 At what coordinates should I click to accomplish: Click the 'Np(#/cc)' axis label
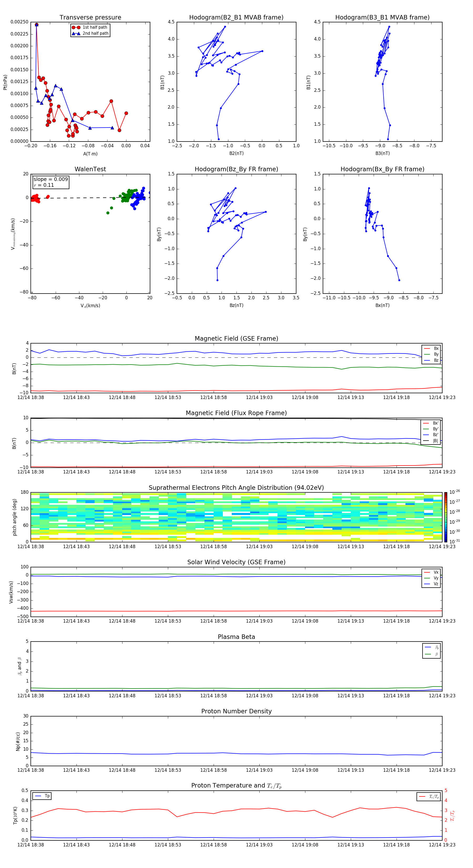(x=18, y=741)
